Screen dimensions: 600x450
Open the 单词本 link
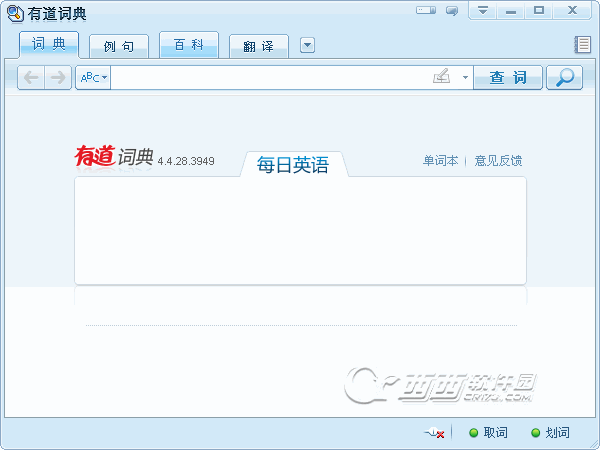click(x=440, y=161)
